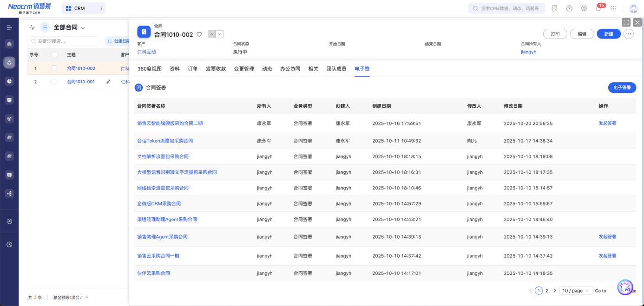Check the box for row 合同1010-001
The image size is (644, 306).
tap(54, 82)
